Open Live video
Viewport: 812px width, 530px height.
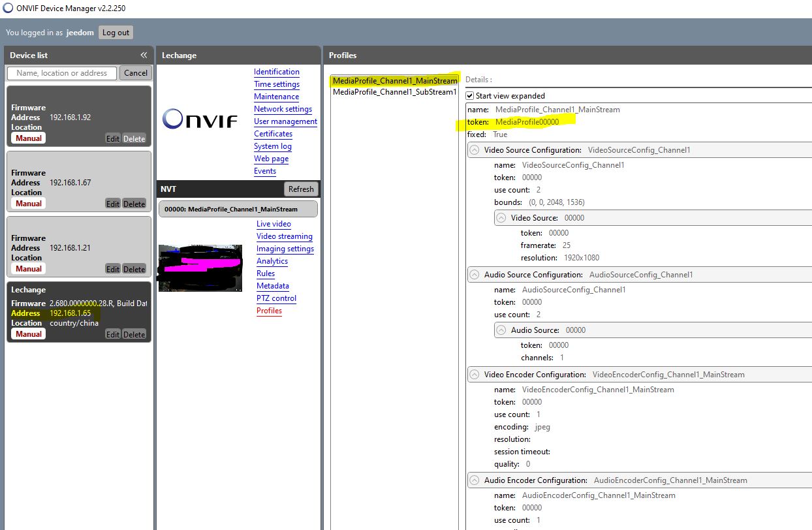[x=274, y=224]
